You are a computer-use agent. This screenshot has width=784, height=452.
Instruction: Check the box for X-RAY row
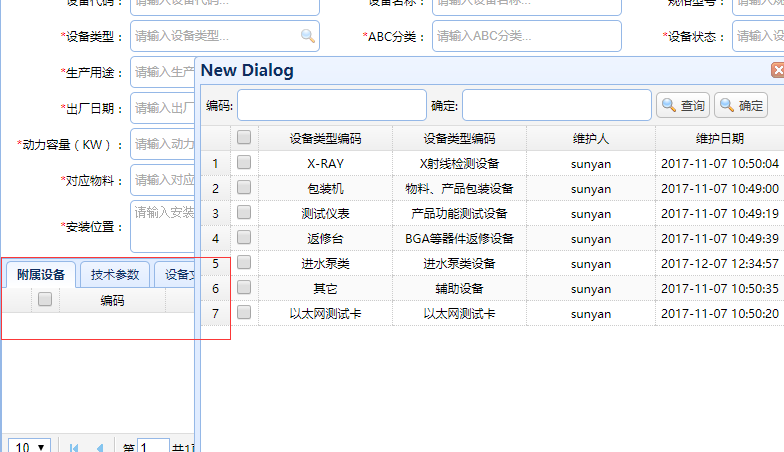pos(244,163)
